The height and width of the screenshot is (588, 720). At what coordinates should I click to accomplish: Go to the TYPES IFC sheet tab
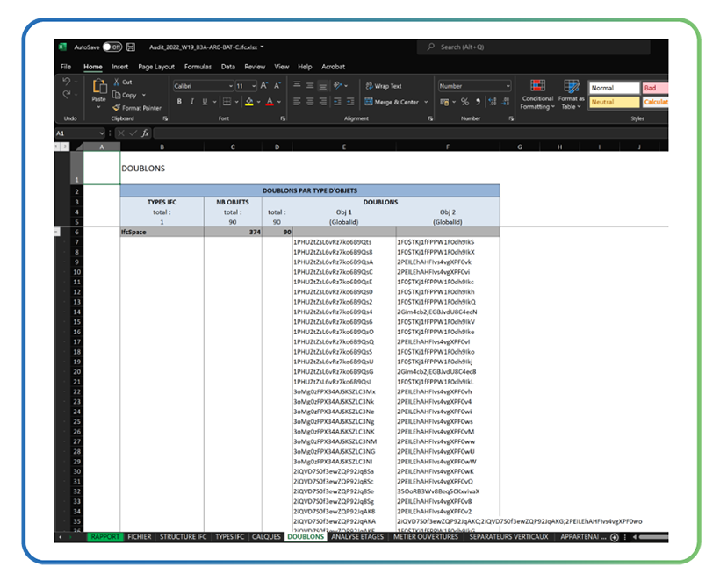click(229, 537)
